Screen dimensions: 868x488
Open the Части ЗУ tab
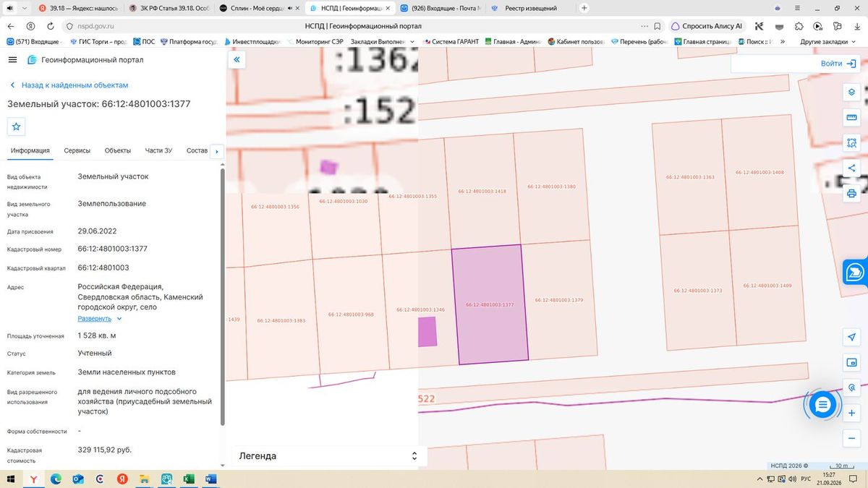158,150
